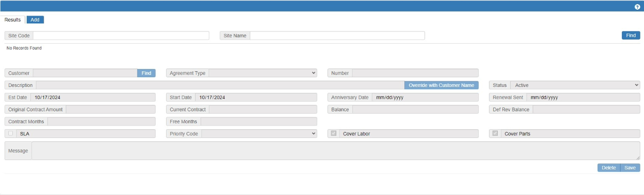Click into the Site Name field

[337, 35]
